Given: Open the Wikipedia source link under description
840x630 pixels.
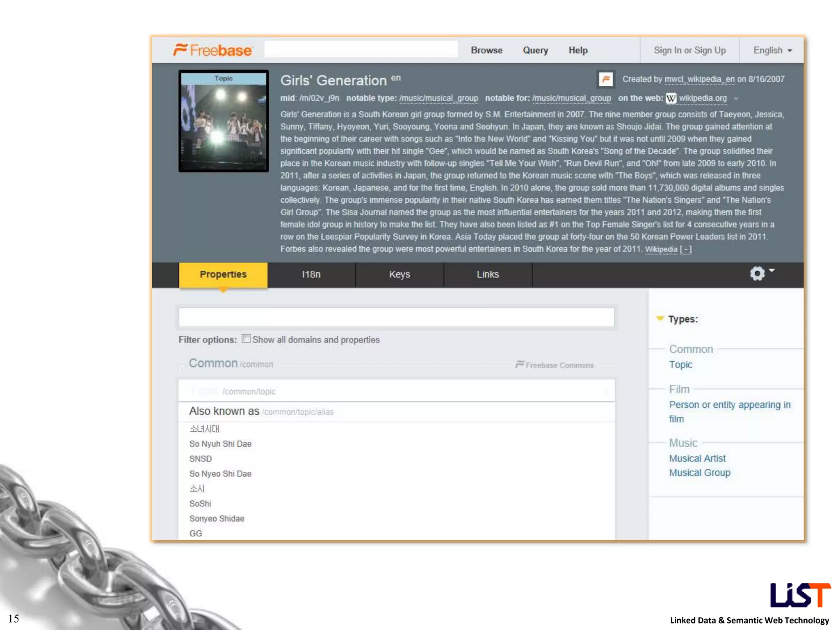Looking at the screenshot, I should tap(661, 249).
